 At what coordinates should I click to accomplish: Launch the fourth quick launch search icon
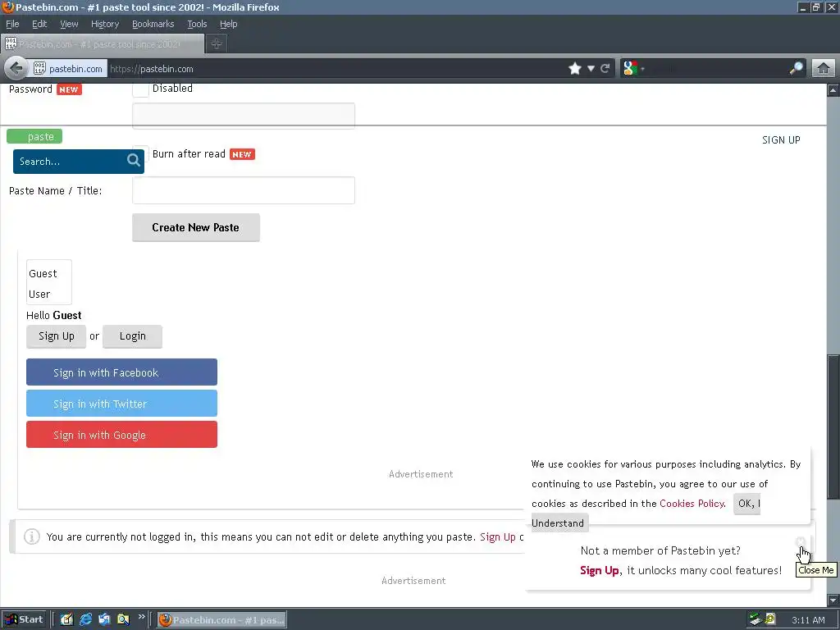click(123, 620)
